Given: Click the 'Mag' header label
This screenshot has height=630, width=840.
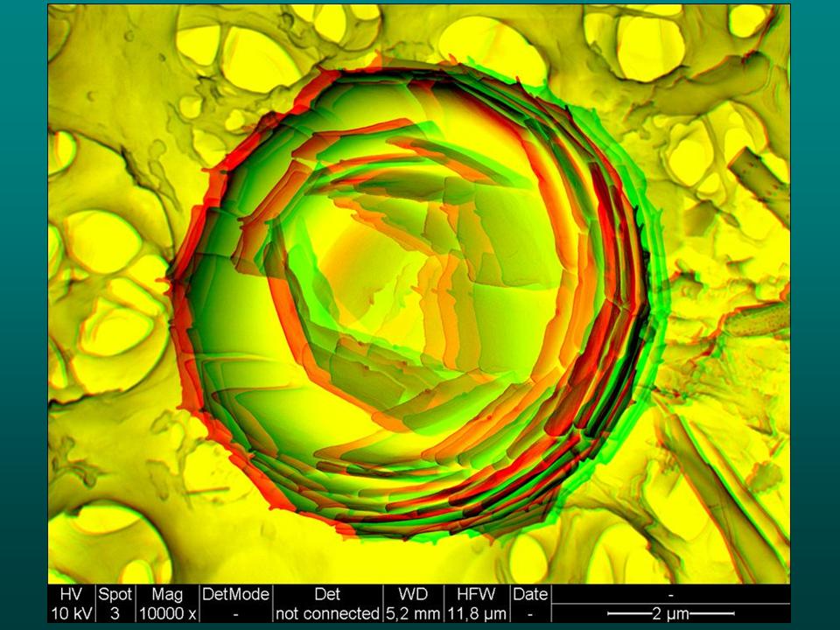Looking at the screenshot, I should coord(167,594).
